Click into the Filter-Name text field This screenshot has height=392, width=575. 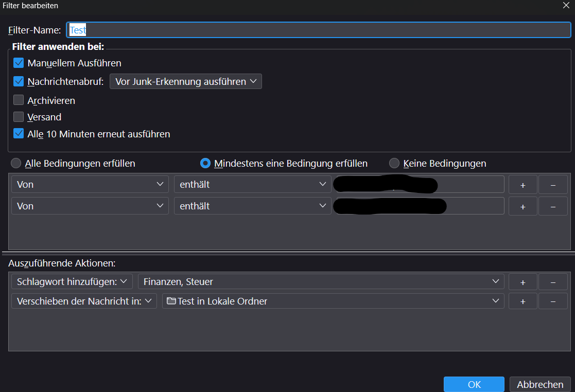(x=318, y=30)
